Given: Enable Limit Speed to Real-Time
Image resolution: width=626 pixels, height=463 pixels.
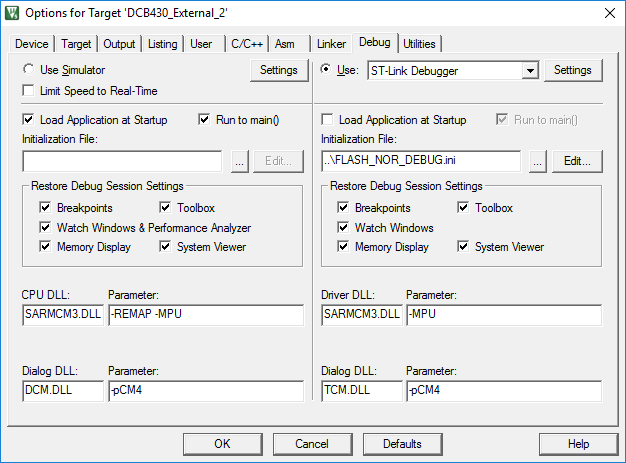Looking at the screenshot, I should point(28,91).
